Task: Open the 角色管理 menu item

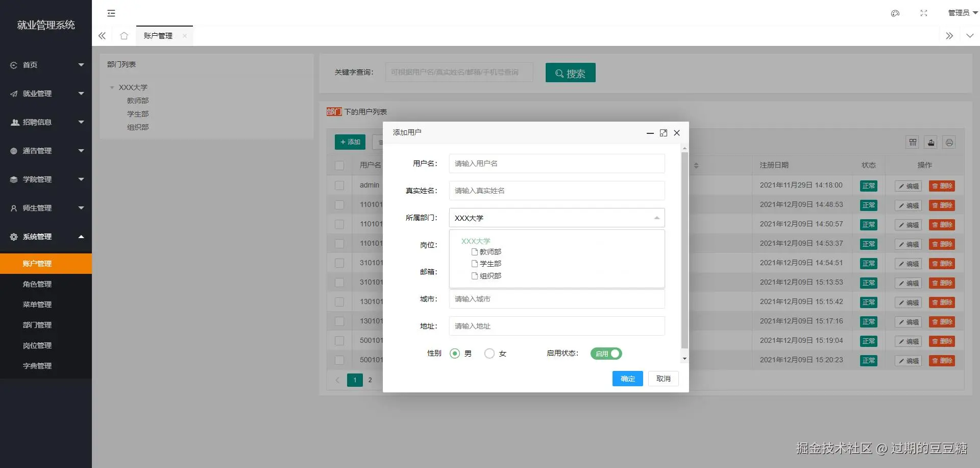Action: [37, 284]
